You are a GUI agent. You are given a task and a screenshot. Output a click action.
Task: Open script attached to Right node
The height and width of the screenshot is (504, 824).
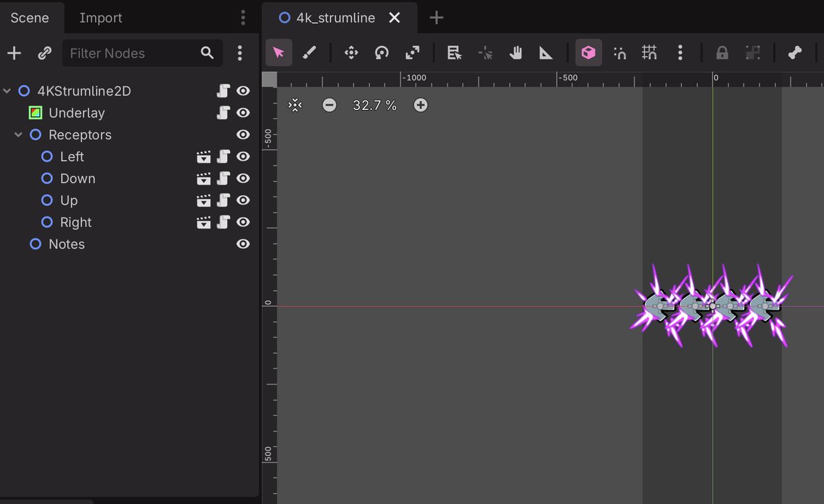(x=223, y=222)
